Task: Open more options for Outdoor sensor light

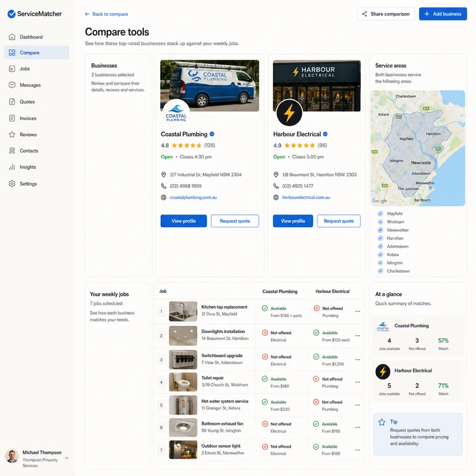Action: [x=358, y=450]
